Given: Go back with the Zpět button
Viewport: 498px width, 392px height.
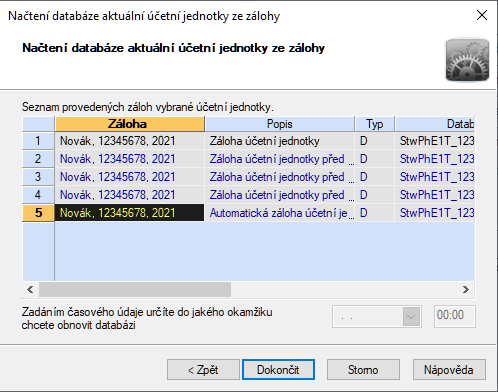Looking at the screenshot, I should [203, 370].
